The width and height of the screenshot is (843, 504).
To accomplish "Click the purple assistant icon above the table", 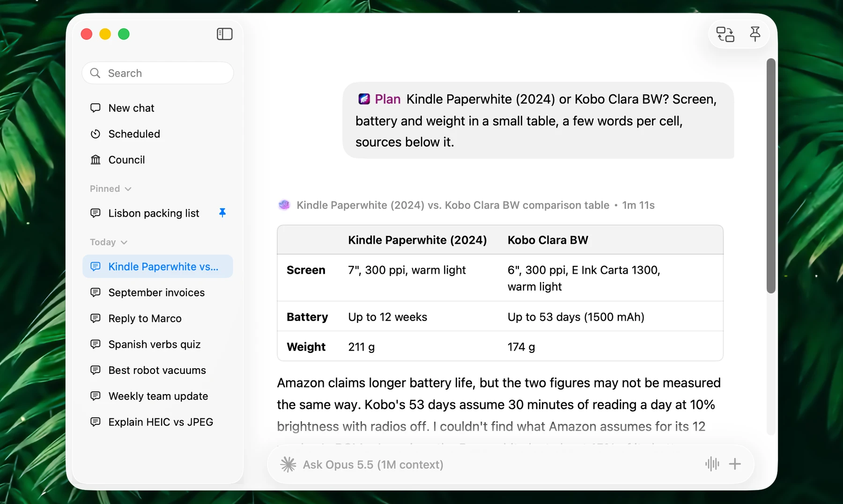I will point(284,205).
